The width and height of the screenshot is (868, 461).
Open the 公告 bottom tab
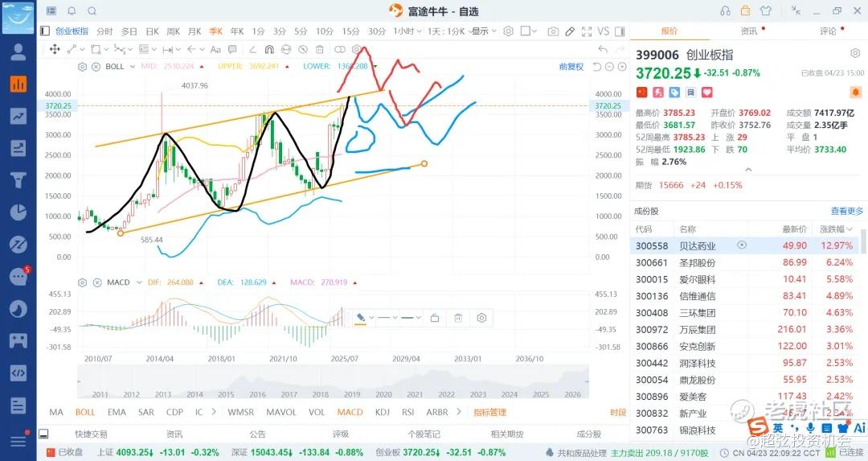[x=257, y=434]
